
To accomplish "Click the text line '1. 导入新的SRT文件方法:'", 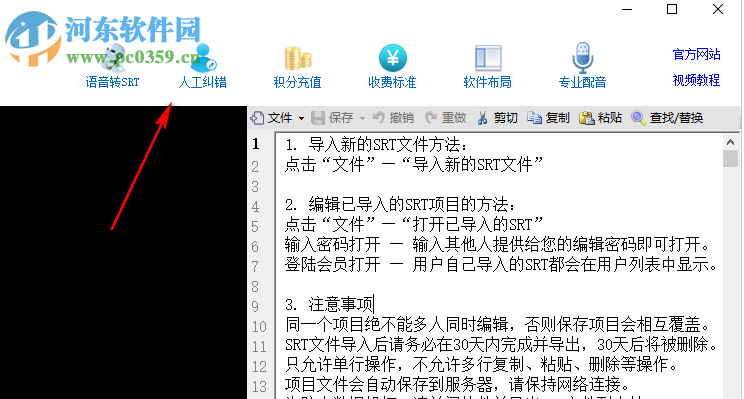I will point(376,144).
